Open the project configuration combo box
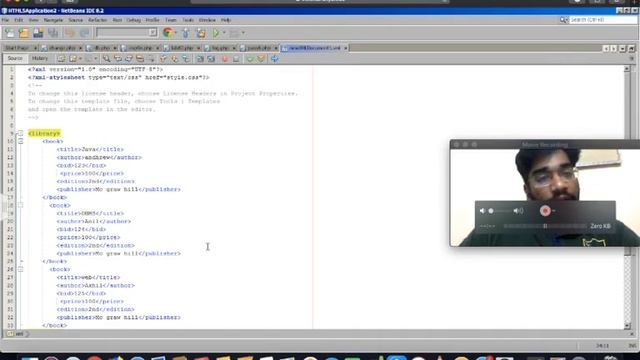Screen dimensions: 640x360 (127, 32)
